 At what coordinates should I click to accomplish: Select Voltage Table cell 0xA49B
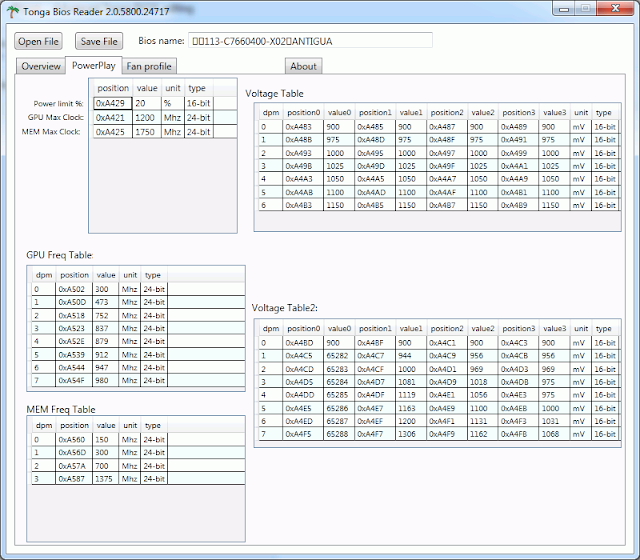303,166
